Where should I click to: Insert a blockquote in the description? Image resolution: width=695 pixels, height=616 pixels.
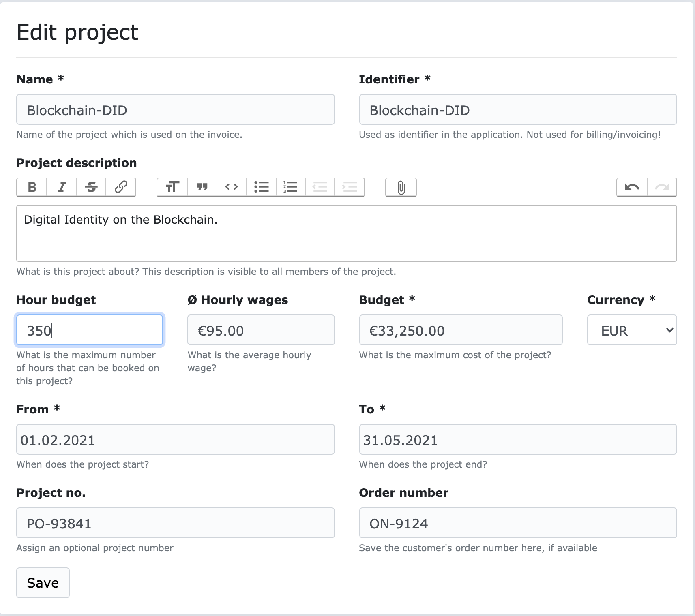point(202,187)
